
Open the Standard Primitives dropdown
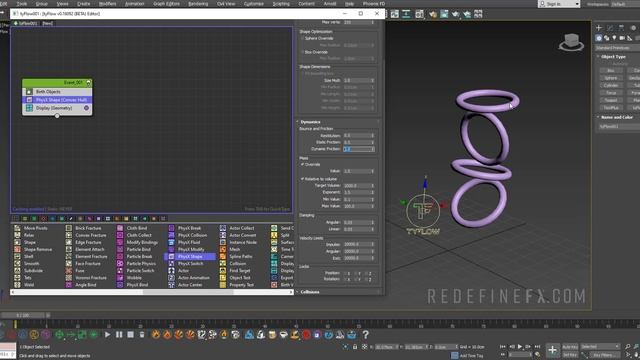pos(617,48)
